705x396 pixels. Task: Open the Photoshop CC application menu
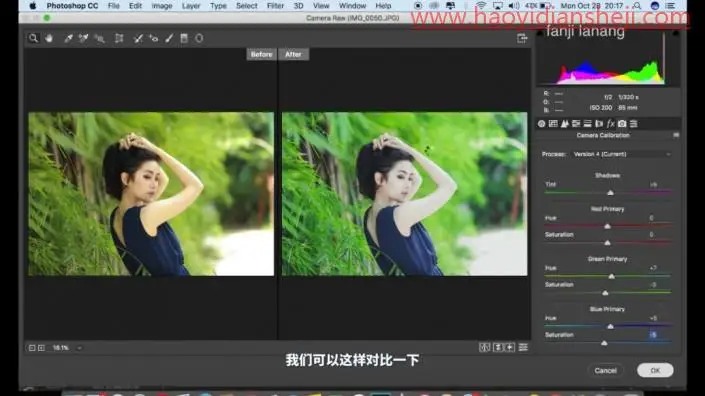pyautogui.click(x=72, y=6)
